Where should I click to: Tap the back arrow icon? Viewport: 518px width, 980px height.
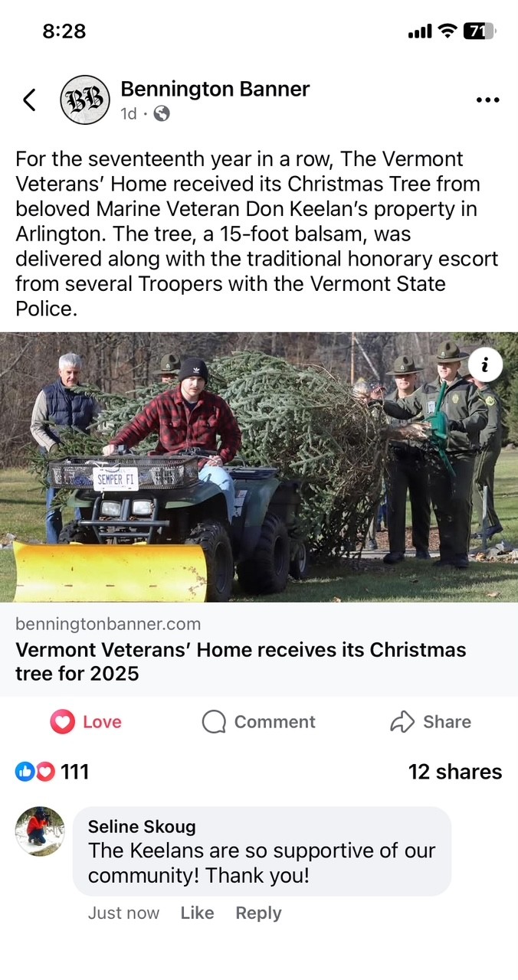click(29, 100)
